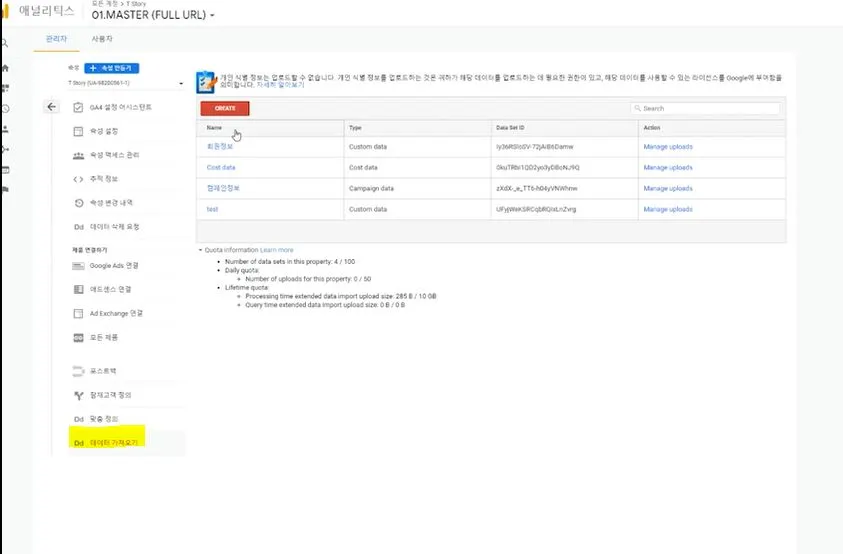Open 맞춤 정의 menu item
Screen dimensions: 843x554
[104, 419]
